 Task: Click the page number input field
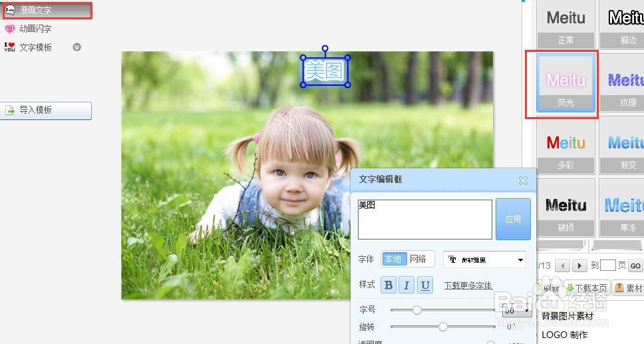(608, 265)
